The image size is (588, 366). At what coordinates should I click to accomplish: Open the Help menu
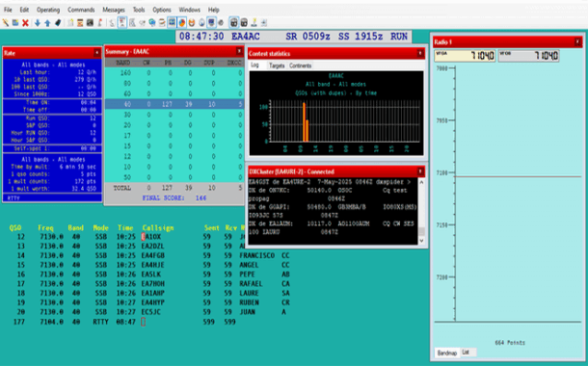213,10
